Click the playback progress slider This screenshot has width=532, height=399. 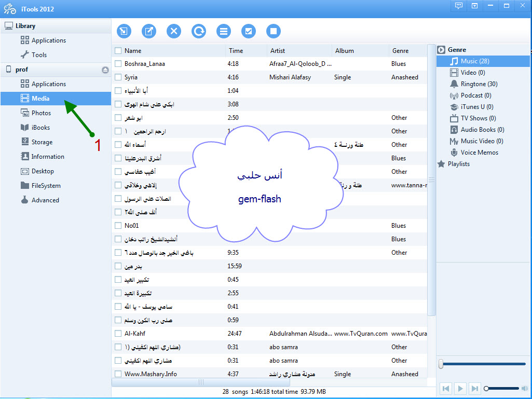pos(482,364)
